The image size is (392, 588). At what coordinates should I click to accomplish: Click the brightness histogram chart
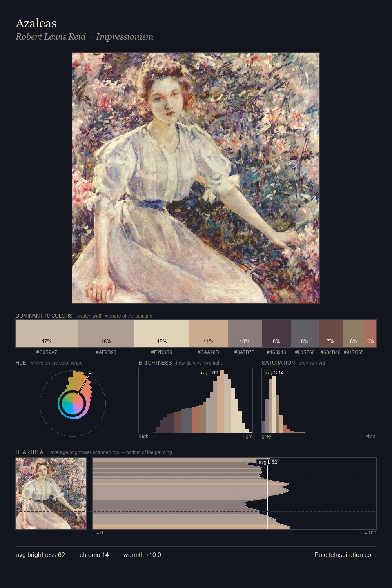[196, 401]
